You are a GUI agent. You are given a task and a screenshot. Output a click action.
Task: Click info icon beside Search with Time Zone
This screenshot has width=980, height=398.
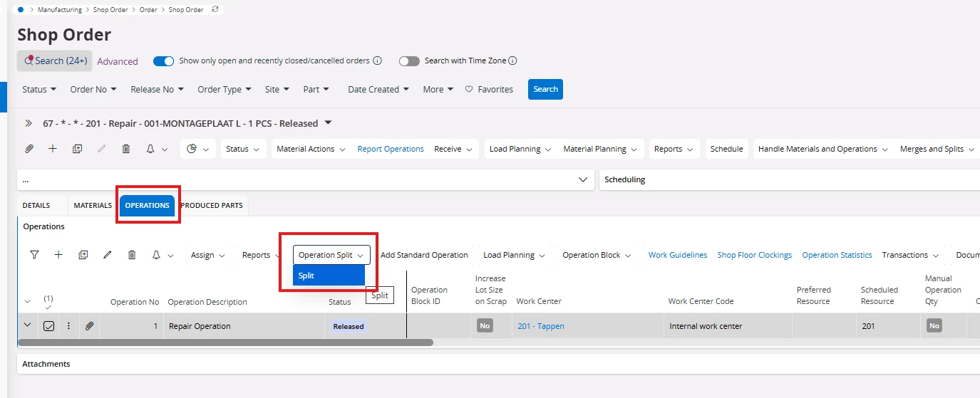coord(512,61)
